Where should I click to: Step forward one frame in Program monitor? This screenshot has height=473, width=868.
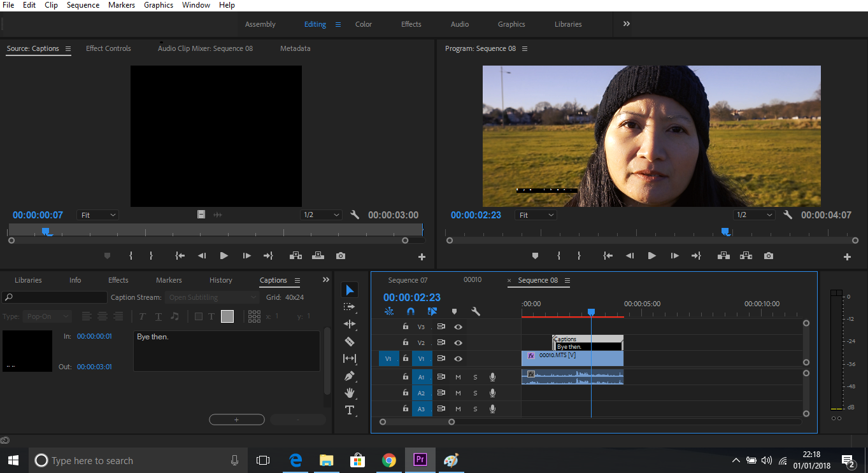click(674, 256)
